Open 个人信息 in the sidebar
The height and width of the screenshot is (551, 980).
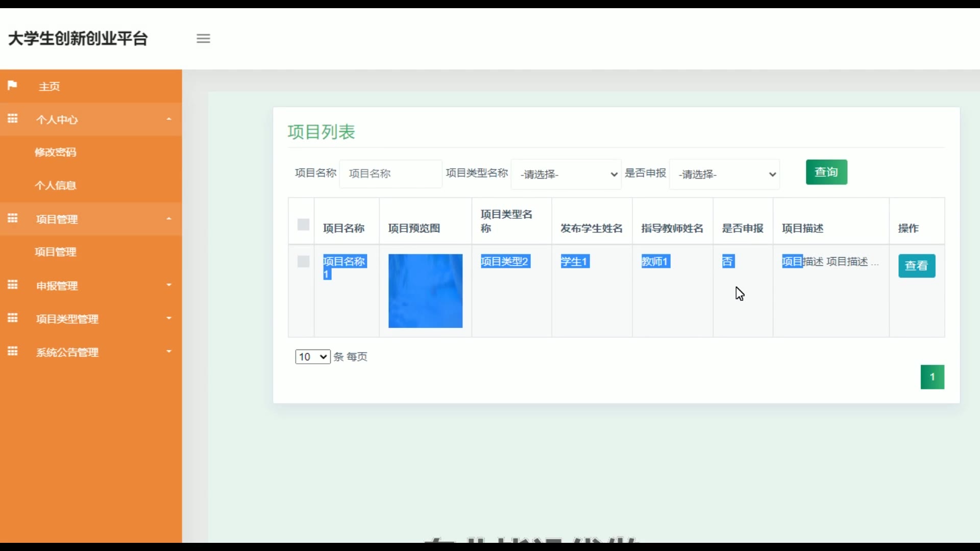coord(56,185)
